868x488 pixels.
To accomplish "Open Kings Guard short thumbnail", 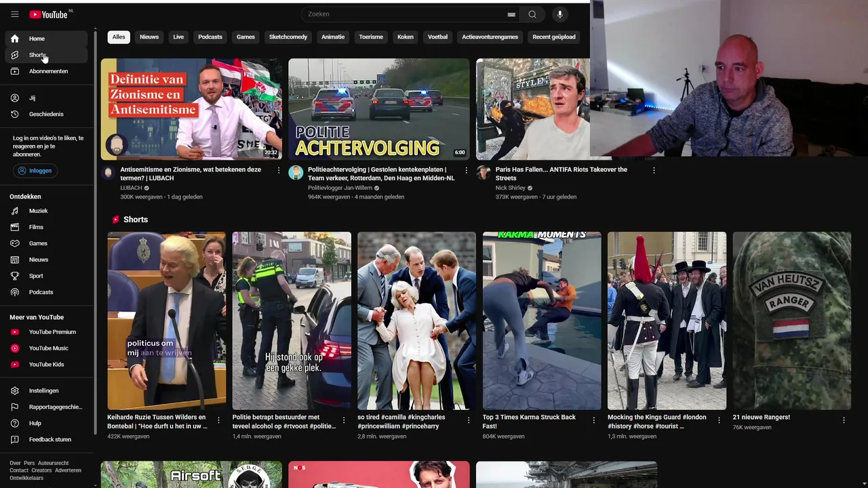I will tap(667, 321).
